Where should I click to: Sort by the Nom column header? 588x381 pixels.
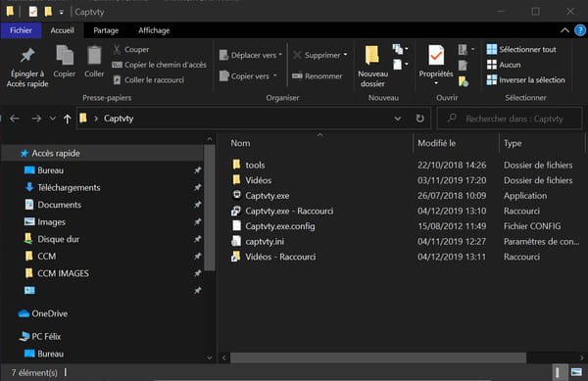pyautogui.click(x=240, y=143)
